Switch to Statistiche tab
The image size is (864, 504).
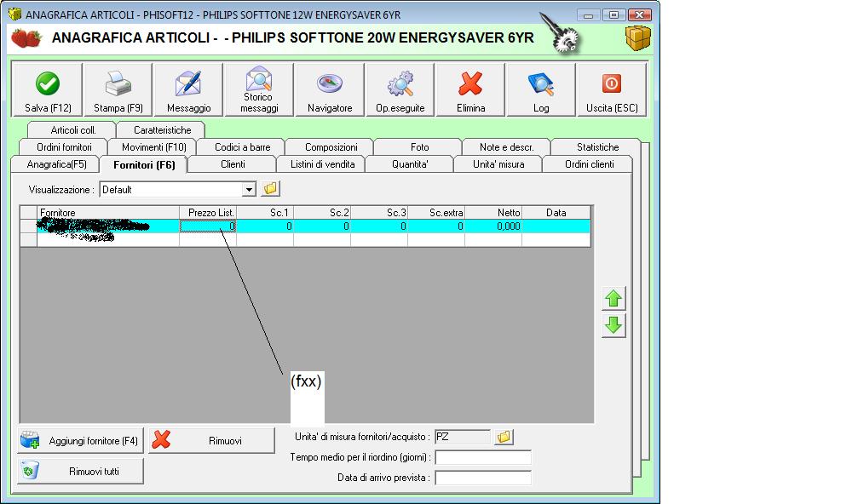(597, 147)
